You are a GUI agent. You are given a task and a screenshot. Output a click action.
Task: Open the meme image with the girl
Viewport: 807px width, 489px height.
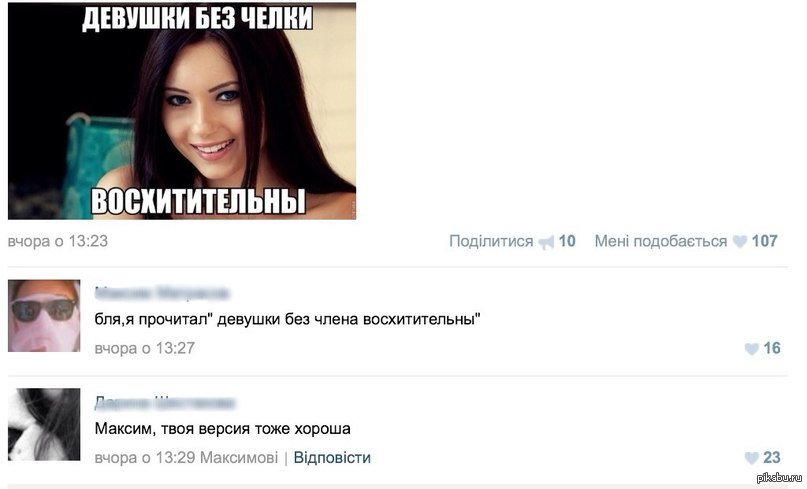click(182, 111)
